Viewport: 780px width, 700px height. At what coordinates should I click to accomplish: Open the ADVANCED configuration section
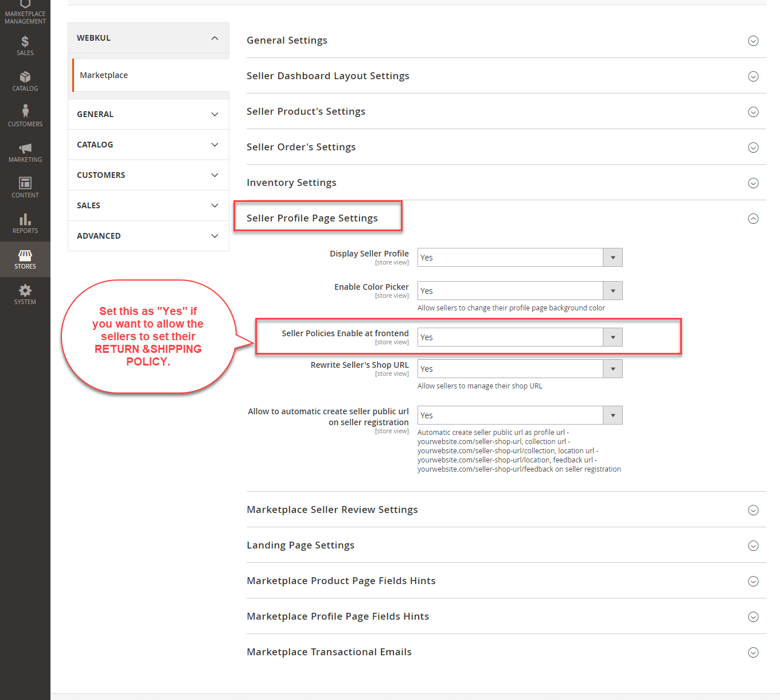click(148, 236)
